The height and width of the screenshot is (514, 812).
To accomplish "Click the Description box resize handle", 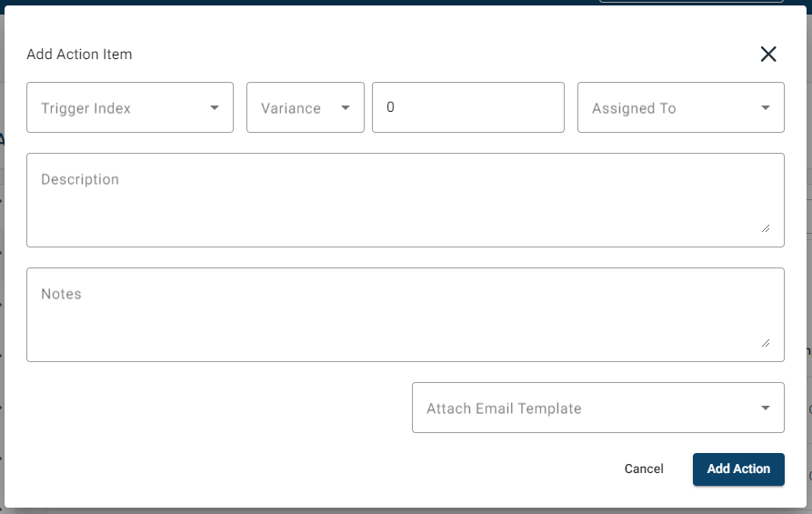I will 766,228.
